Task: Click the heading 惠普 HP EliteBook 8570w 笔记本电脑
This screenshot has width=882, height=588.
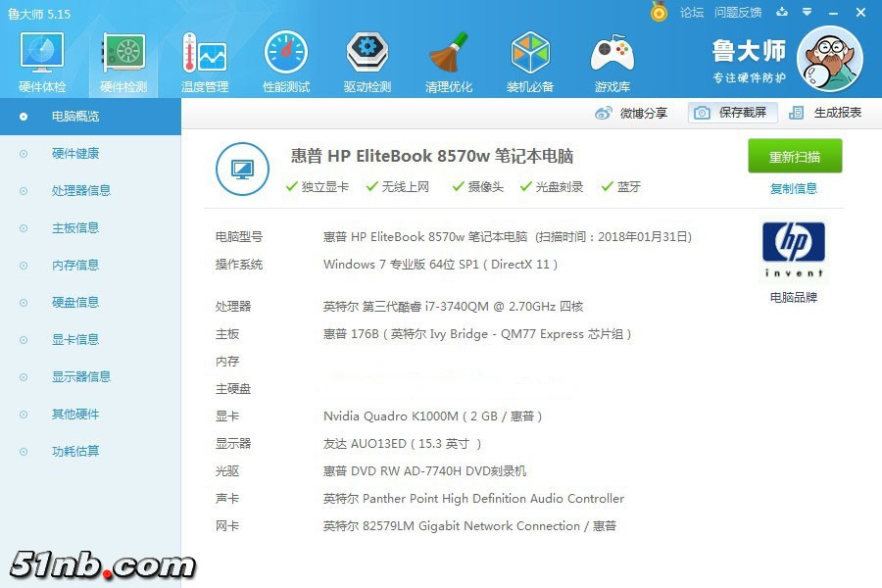Action: (432, 156)
